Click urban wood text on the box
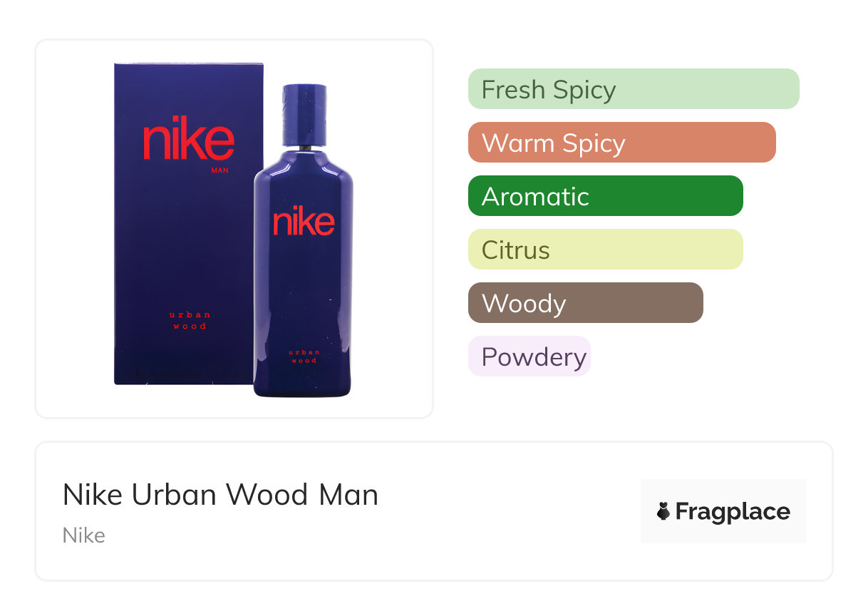 (x=189, y=320)
